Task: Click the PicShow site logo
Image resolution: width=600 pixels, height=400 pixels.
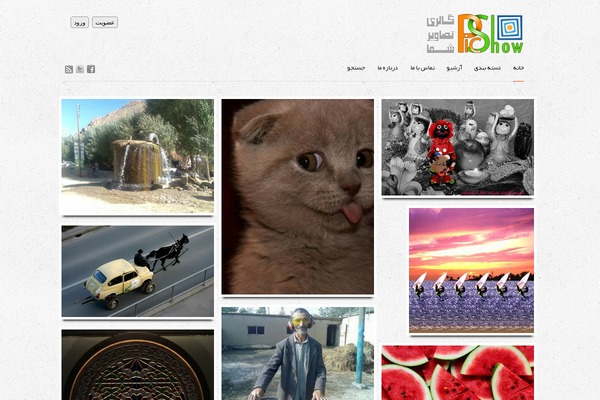Action: point(475,34)
